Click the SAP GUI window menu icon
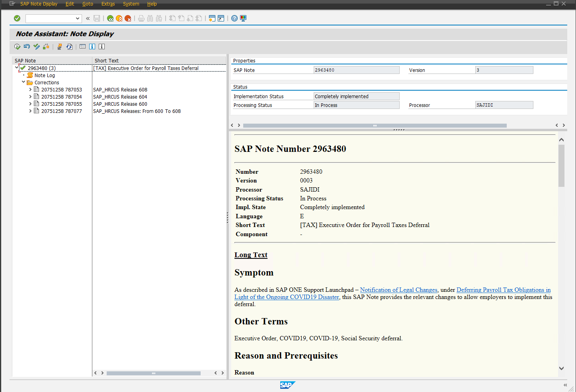Screen dimensions: 576x392 [x=12, y=4]
